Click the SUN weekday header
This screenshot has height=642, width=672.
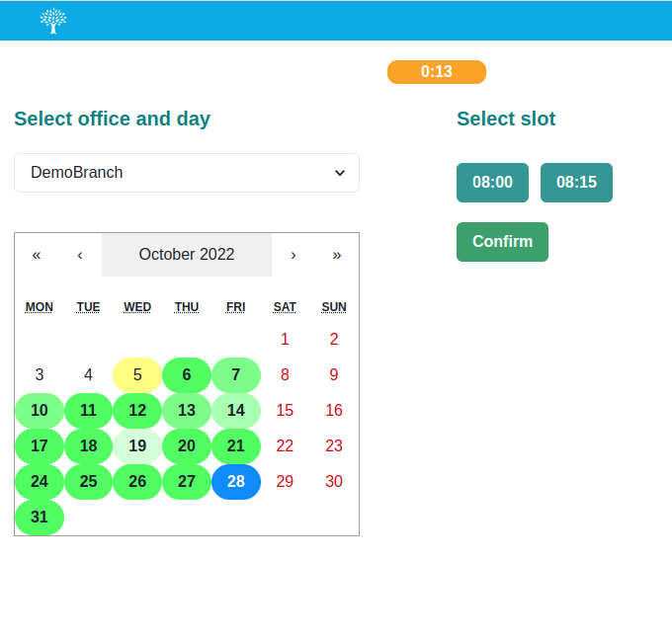point(334,307)
